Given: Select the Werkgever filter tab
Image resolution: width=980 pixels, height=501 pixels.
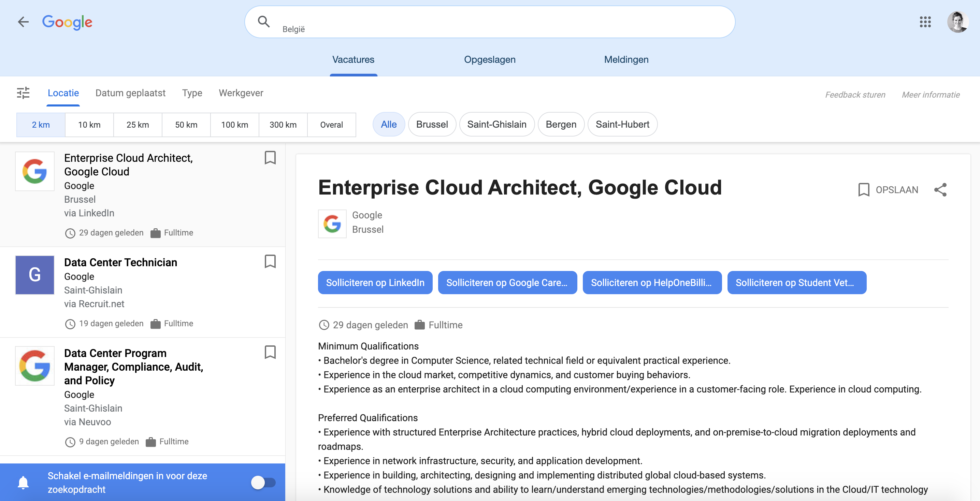Looking at the screenshot, I should [241, 93].
